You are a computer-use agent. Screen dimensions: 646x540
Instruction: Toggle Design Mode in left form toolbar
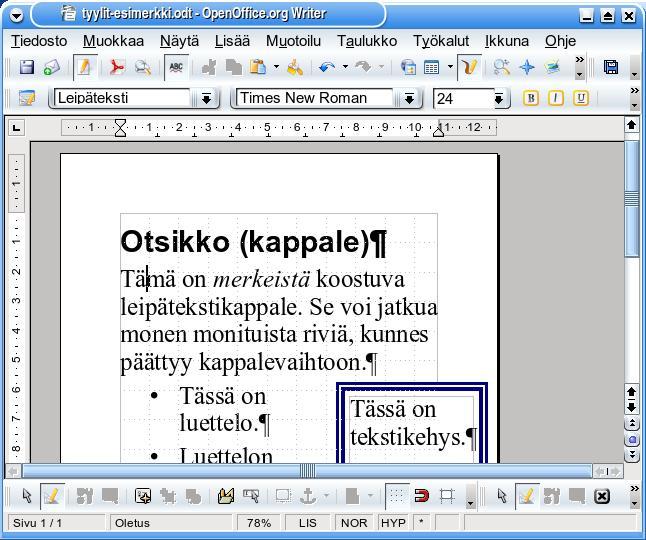pyautogui.click(x=52, y=496)
